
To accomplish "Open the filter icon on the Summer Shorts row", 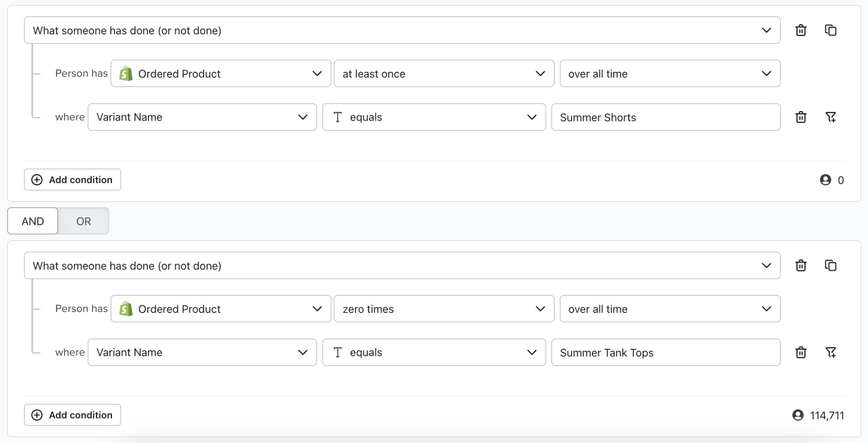I will click(831, 117).
